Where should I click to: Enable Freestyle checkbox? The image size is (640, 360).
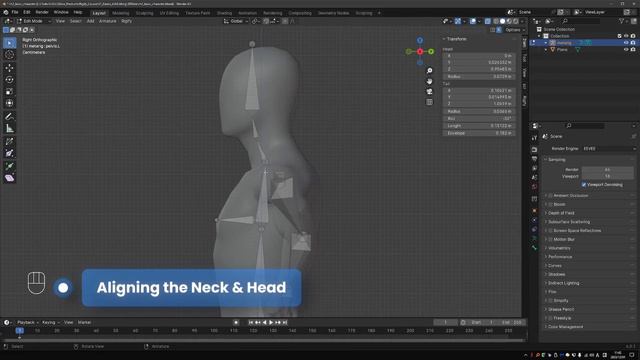pos(550,318)
